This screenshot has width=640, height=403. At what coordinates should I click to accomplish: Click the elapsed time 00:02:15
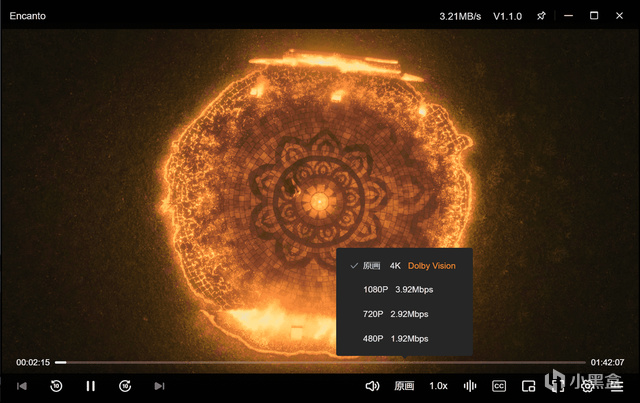point(33,362)
